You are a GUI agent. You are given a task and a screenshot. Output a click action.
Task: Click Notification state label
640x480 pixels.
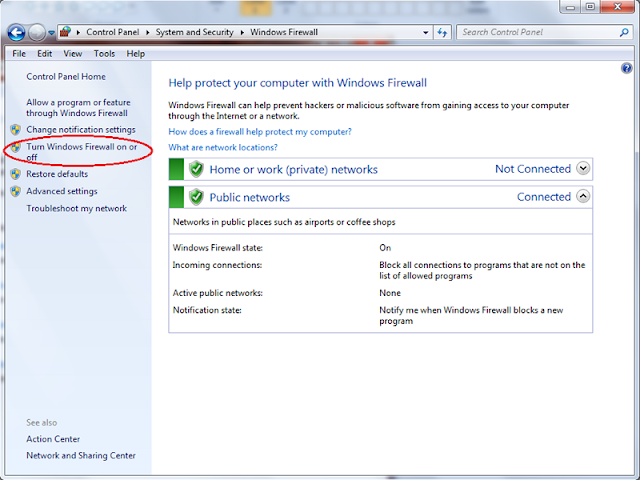(x=207, y=310)
